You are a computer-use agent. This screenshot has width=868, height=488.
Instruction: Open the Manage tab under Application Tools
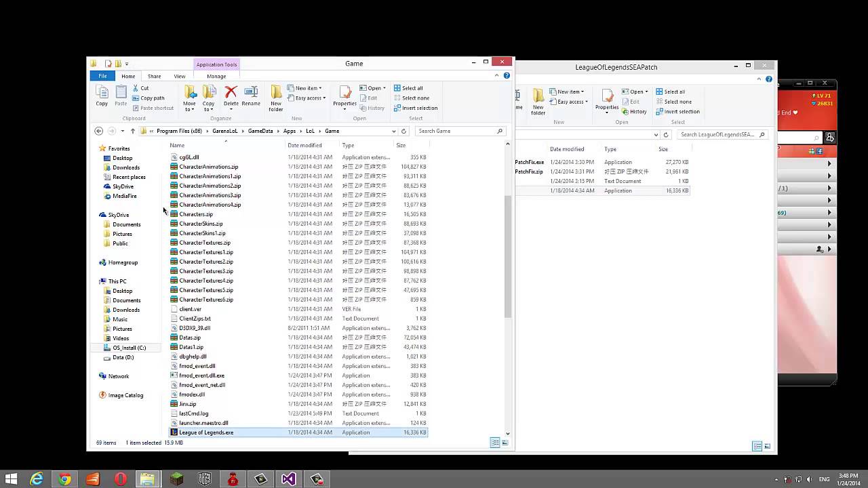[216, 76]
